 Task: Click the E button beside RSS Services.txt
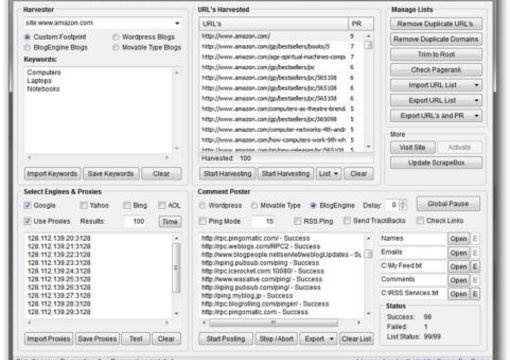pyautogui.click(x=475, y=294)
